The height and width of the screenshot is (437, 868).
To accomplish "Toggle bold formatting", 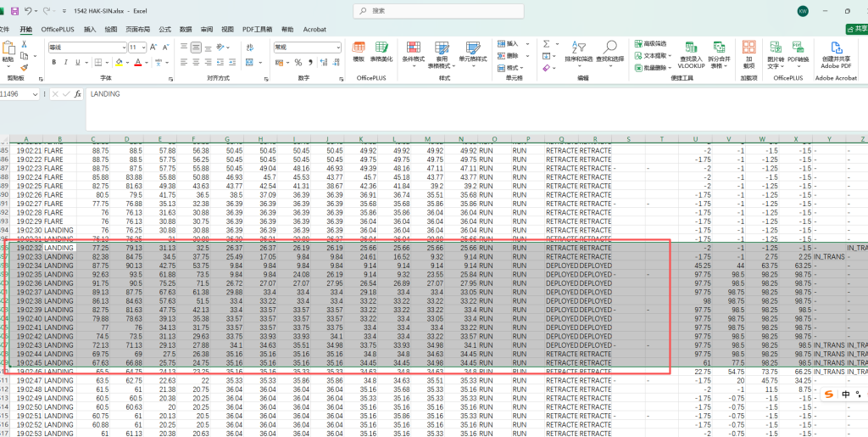I will pos(54,63).
